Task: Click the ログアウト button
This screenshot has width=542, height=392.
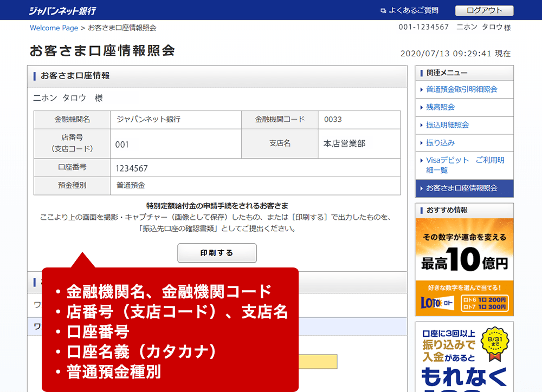Action: 484,10
